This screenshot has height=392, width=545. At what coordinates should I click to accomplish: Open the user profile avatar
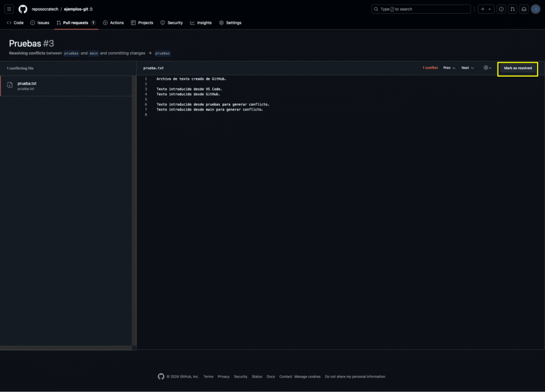click(x=535, y=9)
